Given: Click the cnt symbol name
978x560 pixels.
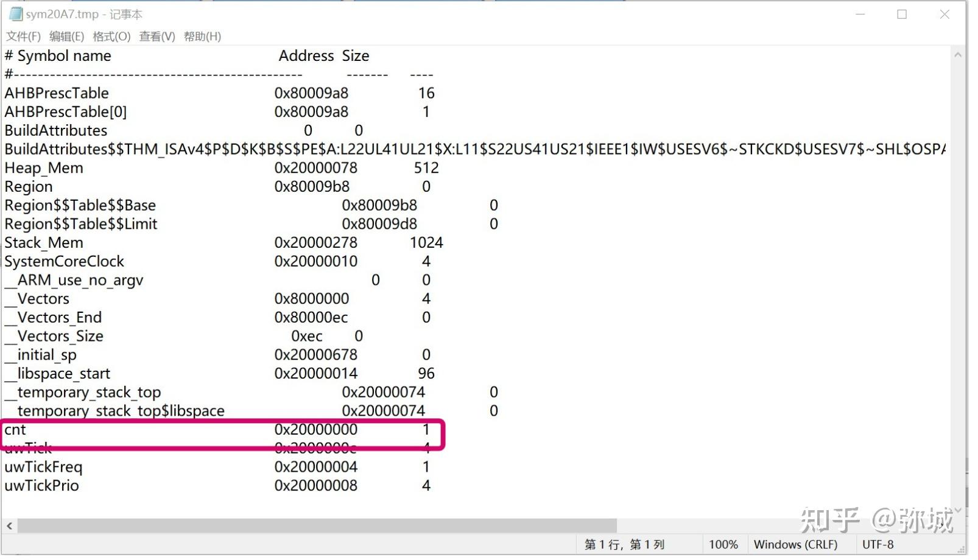Looking at the screenshot, I should [x=15, y=430].
